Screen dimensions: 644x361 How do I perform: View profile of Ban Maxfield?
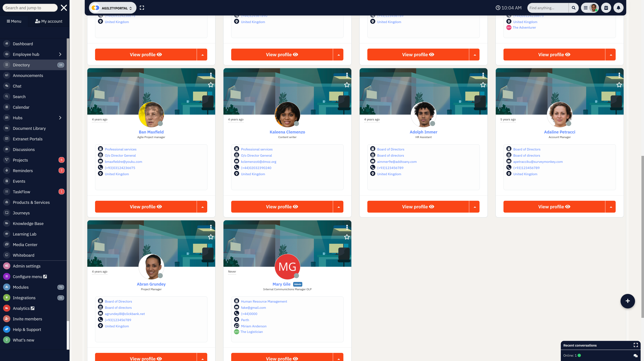(x=146, y=207)
